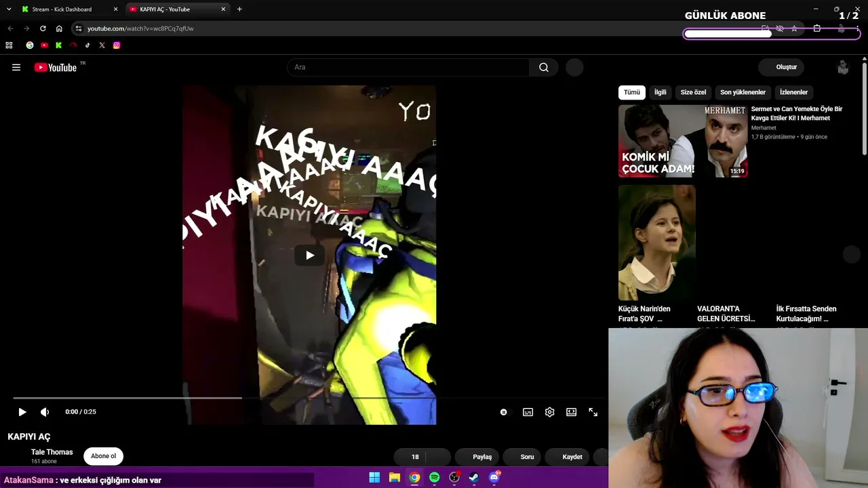The height and width of the screenshot is (488, 868).
Task: Open the 'VALORANT'A GELEN ÜCRETSİ…' video title
Action: coord(726,314)
